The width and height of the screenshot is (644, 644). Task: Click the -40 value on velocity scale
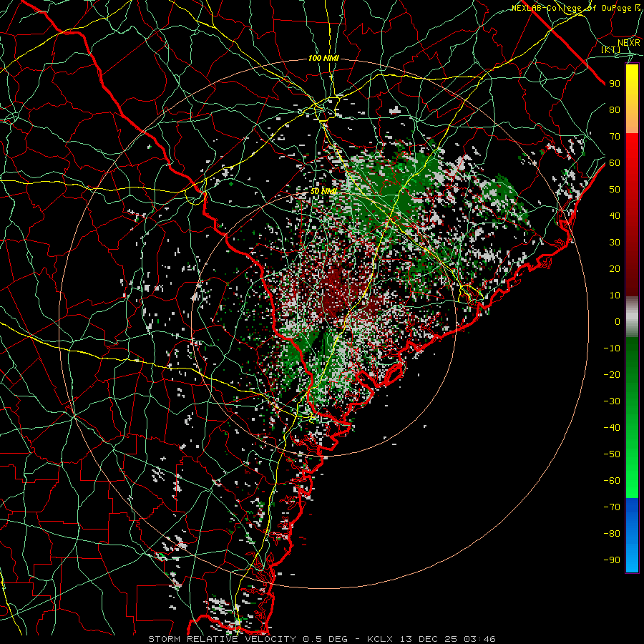click(x=612, y=428)
